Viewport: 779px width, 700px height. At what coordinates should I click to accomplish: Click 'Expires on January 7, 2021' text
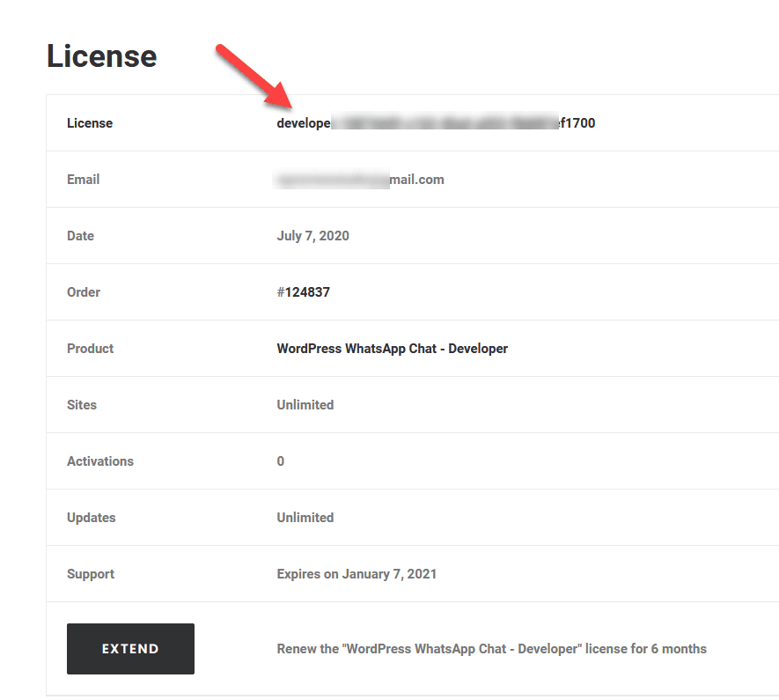(x=356, y=573)
